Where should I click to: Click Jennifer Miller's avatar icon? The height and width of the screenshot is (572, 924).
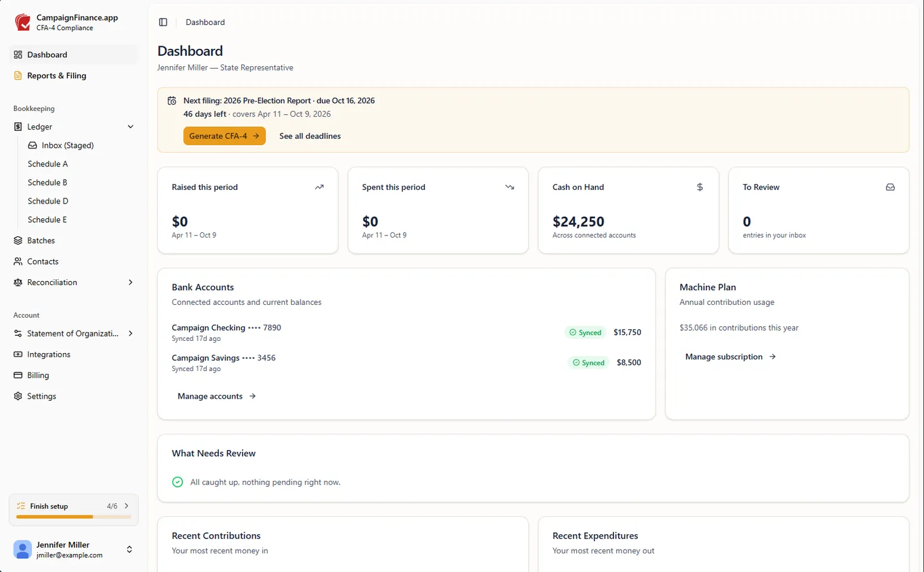coord(22,550)
